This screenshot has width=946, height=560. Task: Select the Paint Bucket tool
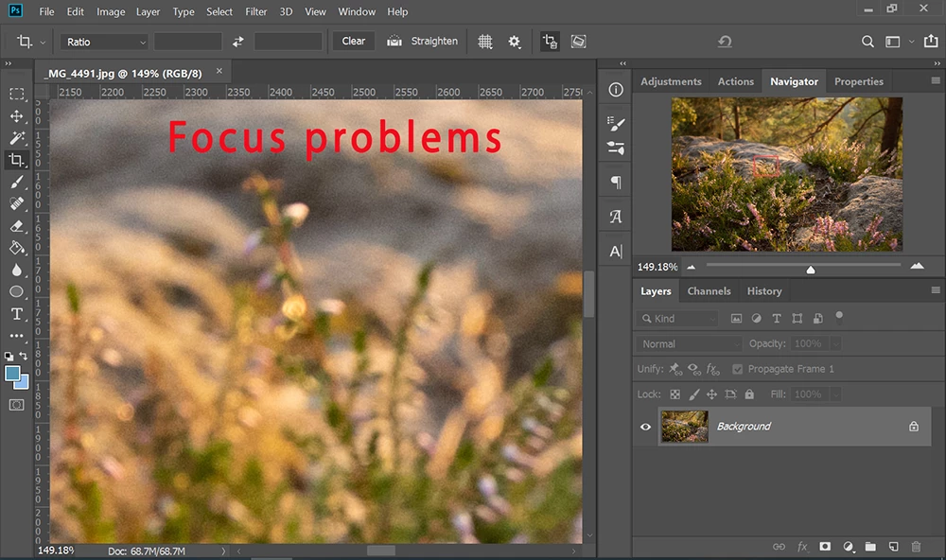[x=17, y=248]
